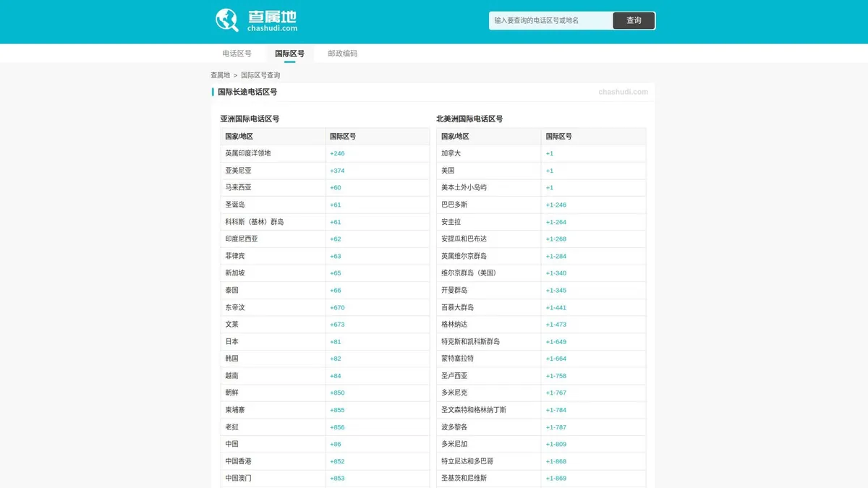The image size is (868, 488).
Task: Open the +670 code for 东帝汶
Action: coord(337,307)
